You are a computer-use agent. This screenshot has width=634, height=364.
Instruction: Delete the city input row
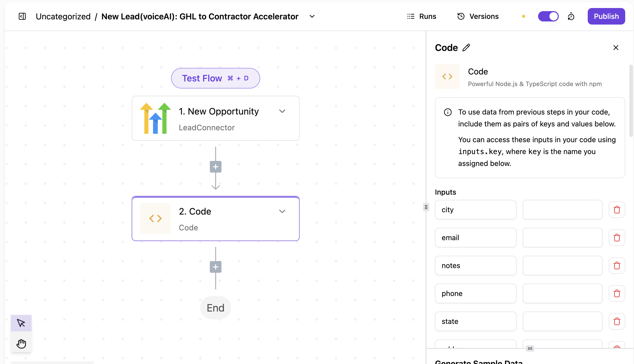[x=617, y=210]
